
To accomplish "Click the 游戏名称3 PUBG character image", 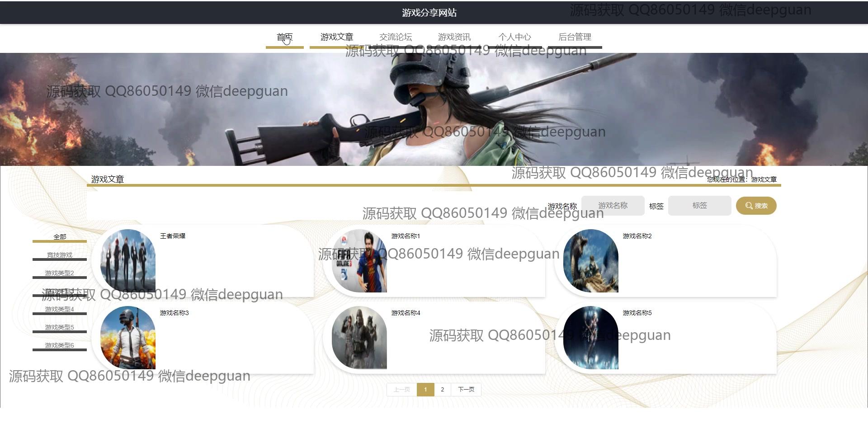I will click(128, 338).
